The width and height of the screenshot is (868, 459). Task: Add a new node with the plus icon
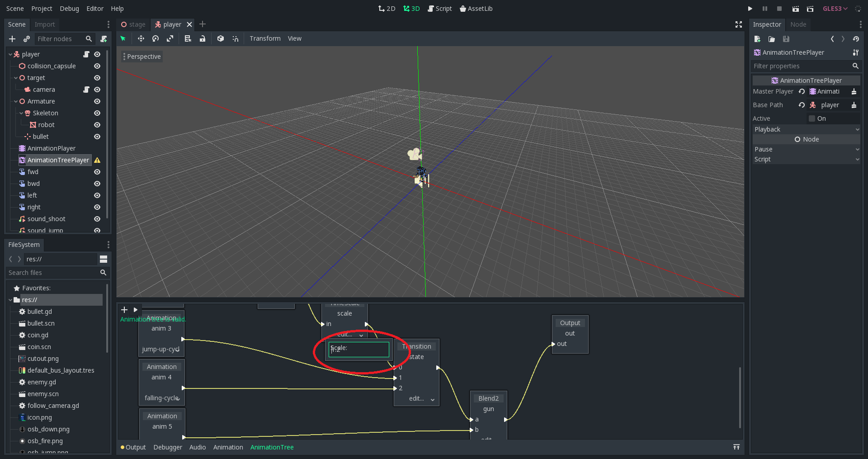click(x=12, y=39)
